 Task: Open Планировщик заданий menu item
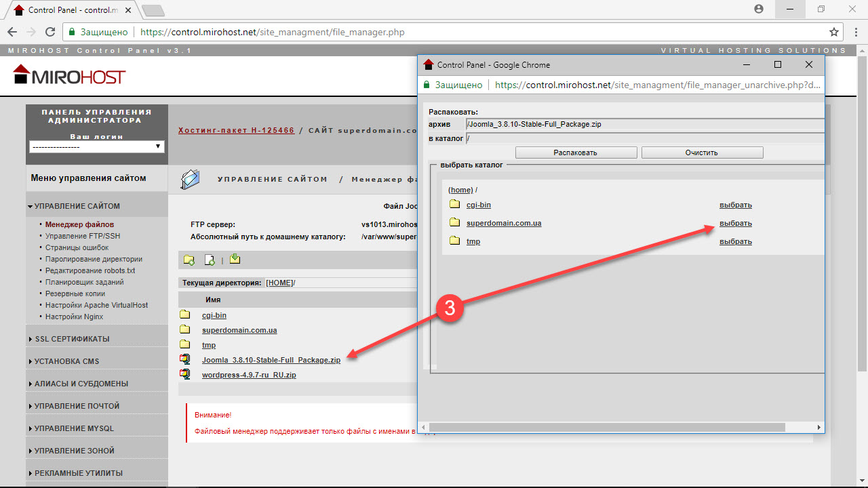tap(85, 282)
